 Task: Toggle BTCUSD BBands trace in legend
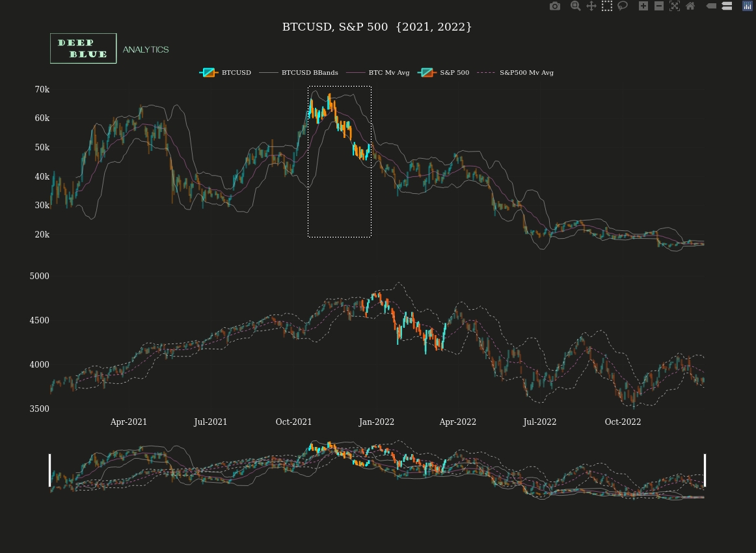299,73
